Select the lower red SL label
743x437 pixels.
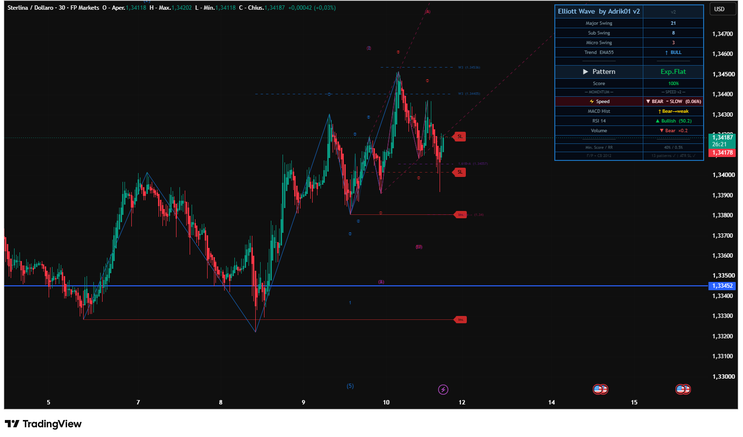459,172
